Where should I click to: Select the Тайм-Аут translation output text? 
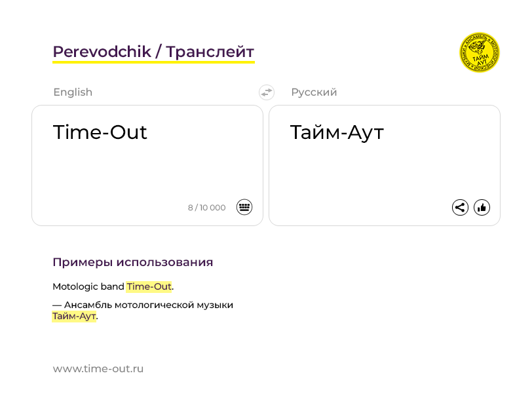338,132
